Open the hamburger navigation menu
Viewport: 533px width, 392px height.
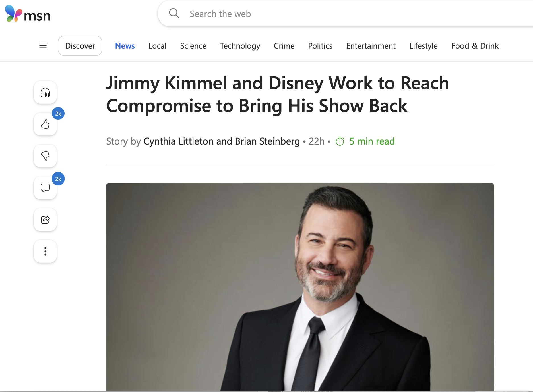(x=43, y=46)
